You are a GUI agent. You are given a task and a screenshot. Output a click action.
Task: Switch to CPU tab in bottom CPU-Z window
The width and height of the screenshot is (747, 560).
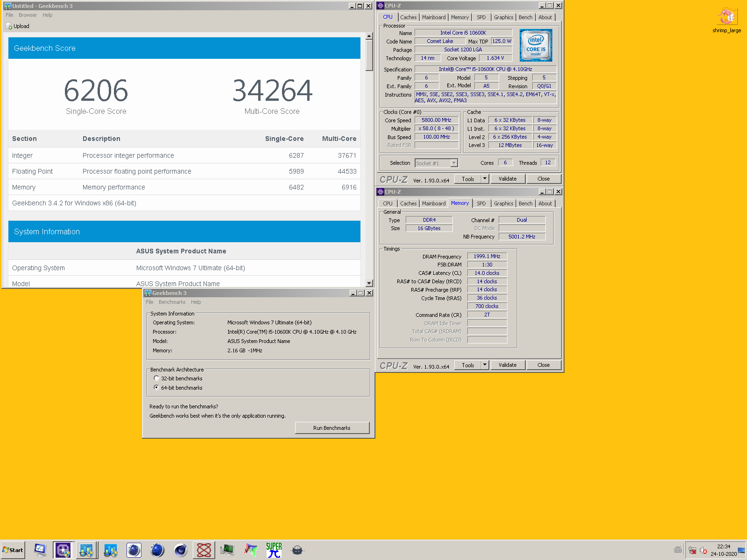(x=388, y=203)
